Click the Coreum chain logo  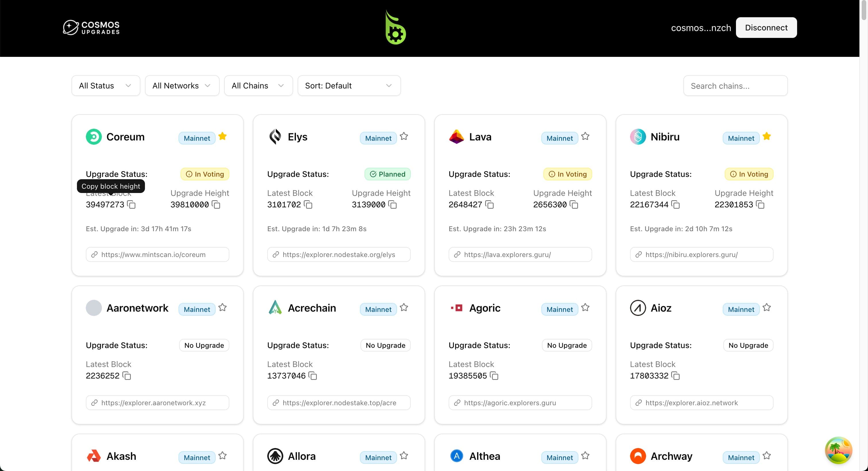94,137
